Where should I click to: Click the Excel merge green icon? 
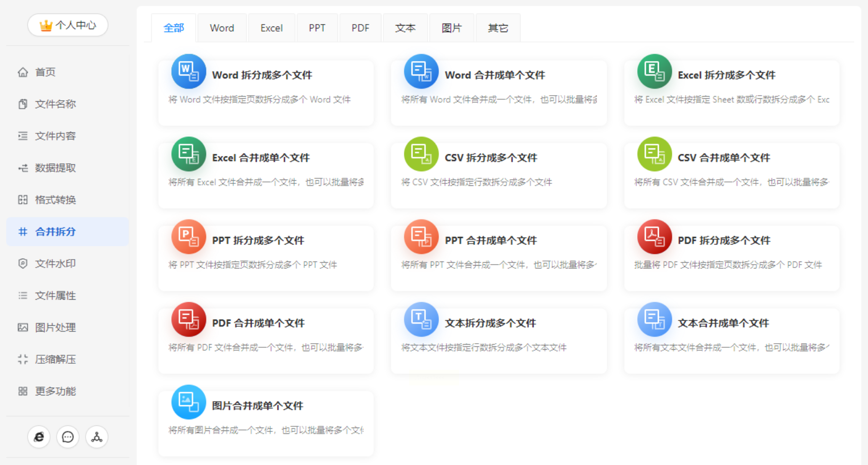(188, 154)
